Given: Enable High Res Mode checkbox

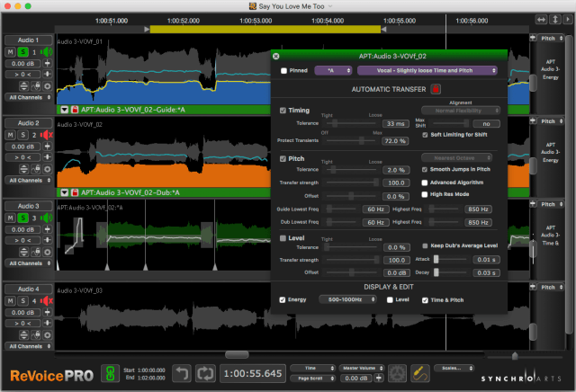Looking at the screenshot, I should tap(425, 194).
